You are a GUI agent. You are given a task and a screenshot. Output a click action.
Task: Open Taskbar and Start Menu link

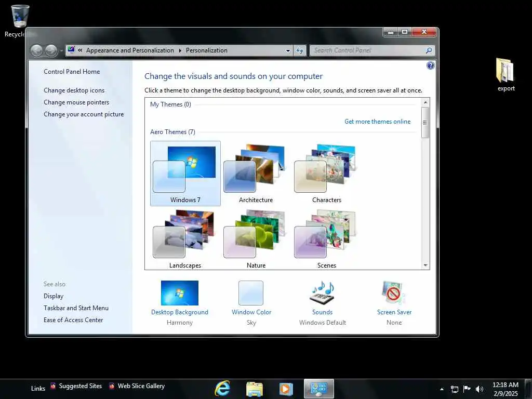click(76, 308)
